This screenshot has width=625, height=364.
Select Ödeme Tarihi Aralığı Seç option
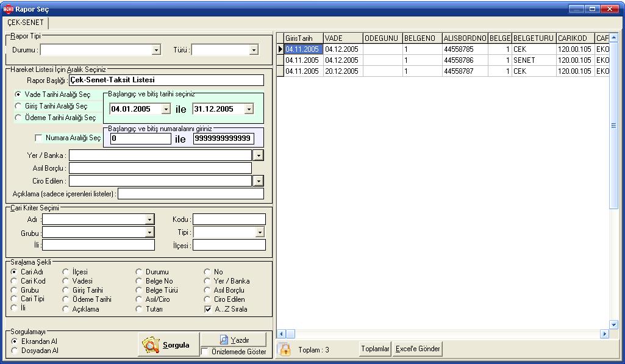18,118
